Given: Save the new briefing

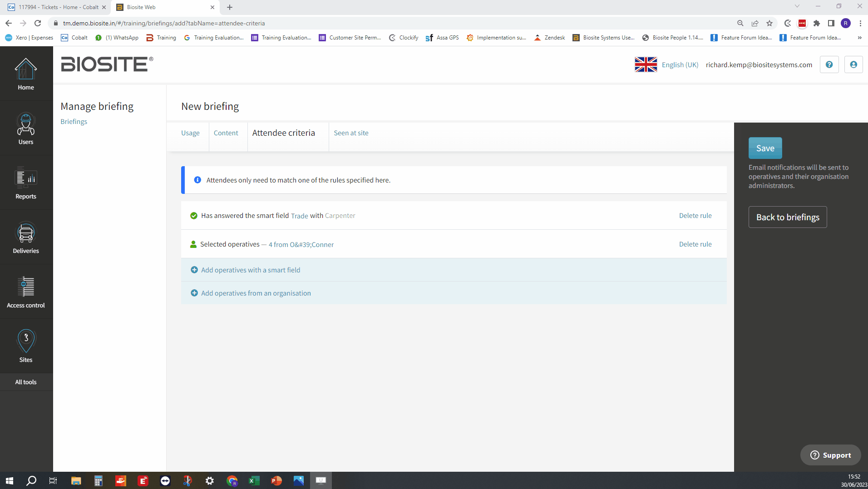Looking at the screenshot, I should click(x=765, y=148).
